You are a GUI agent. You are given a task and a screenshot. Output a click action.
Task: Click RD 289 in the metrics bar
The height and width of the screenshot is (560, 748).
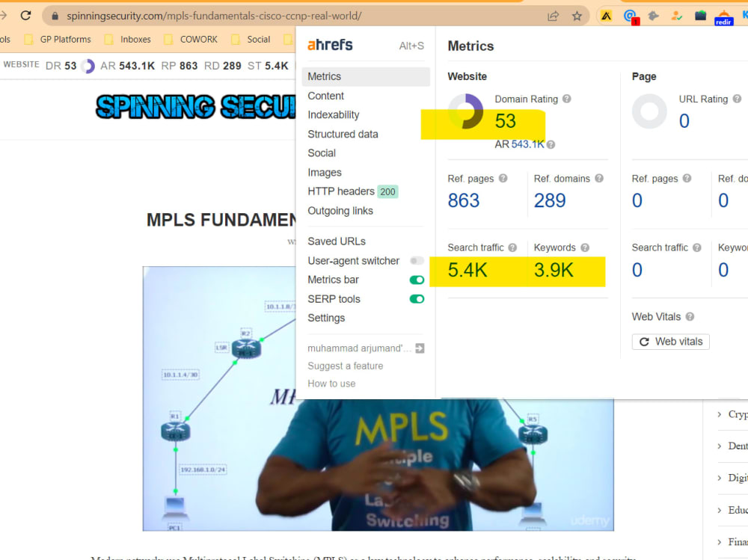click(x=223, y=66)
